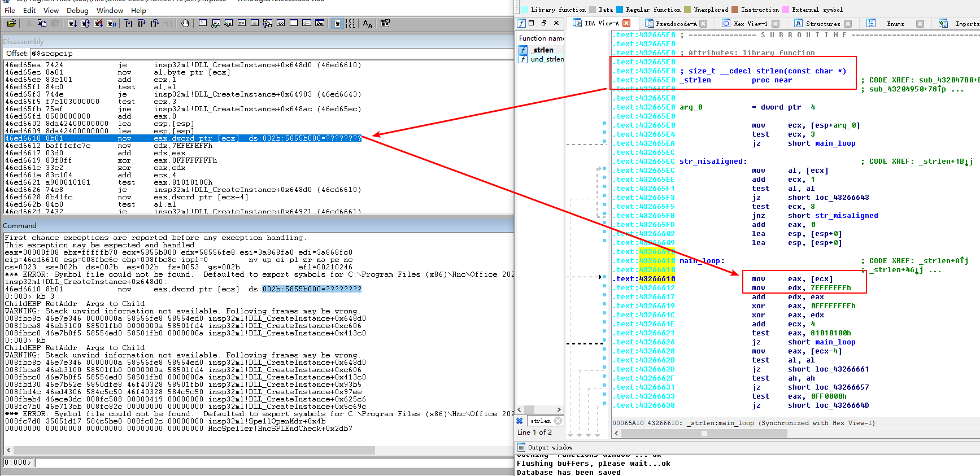The image size is (980, 476).
Task: Switch to the Hex View-1 tab
Action: [750, 24]
